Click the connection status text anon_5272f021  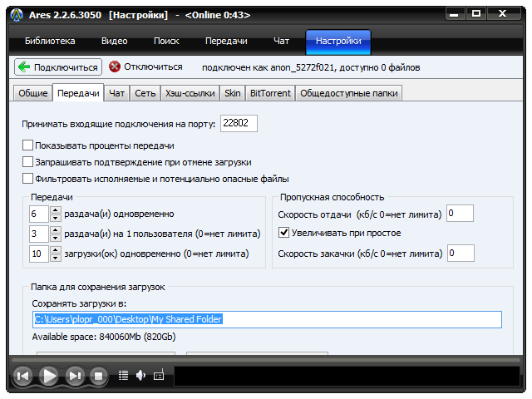[x=311, y=67]
